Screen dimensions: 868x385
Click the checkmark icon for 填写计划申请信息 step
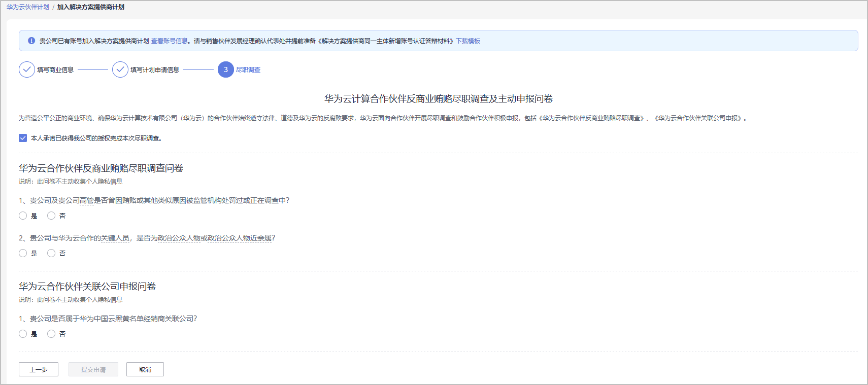120,69
